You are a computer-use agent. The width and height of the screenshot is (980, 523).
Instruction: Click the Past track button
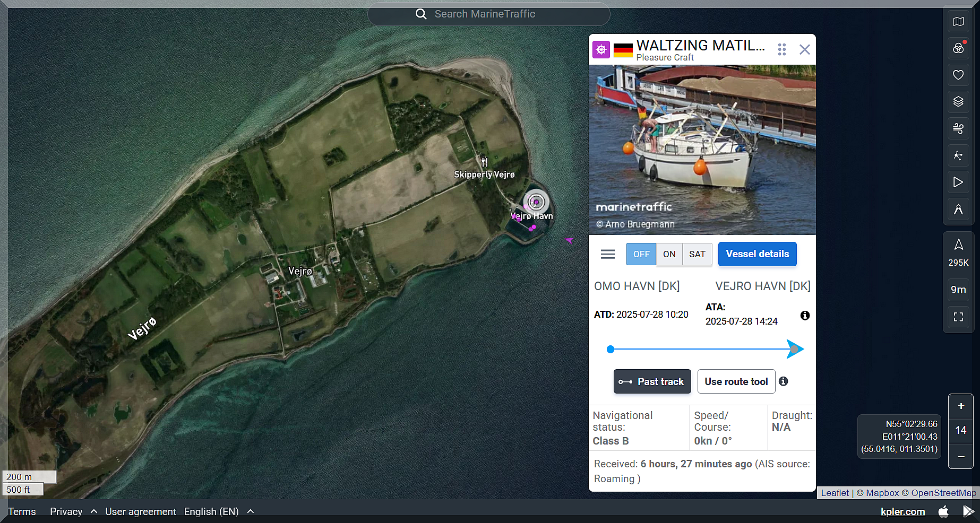(652, 381)
